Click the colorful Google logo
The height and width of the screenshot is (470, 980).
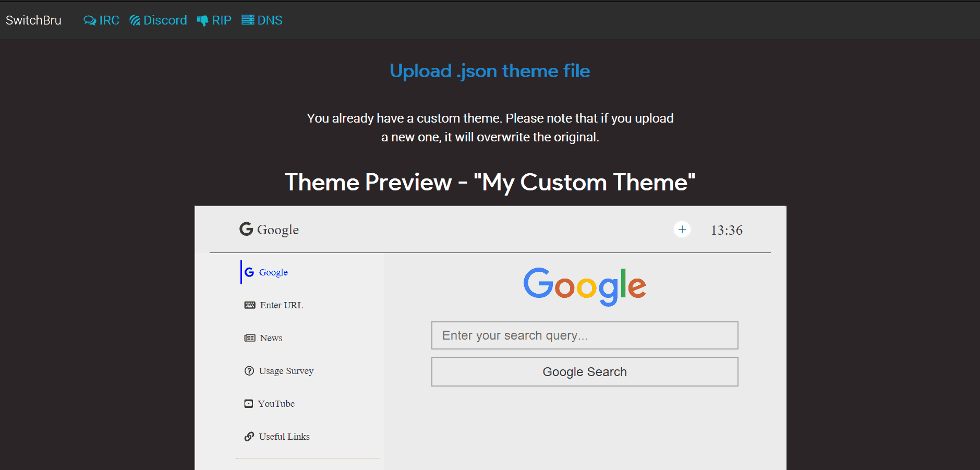(x=585, y=286)
